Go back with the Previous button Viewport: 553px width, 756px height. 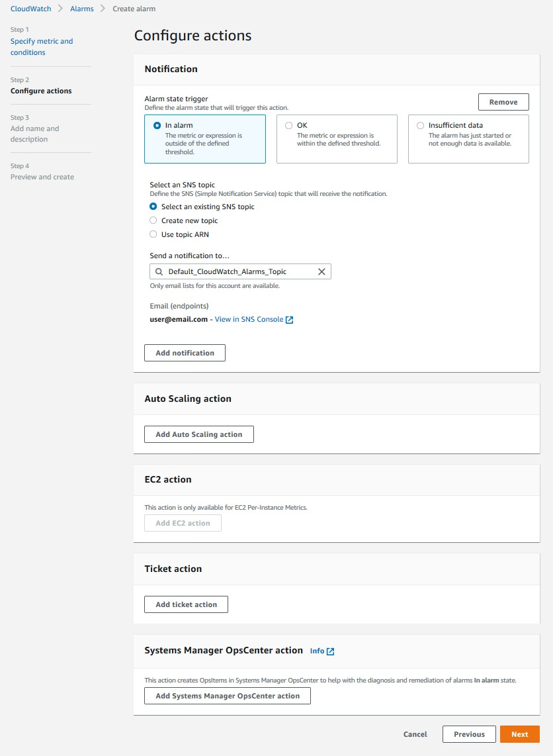click(x=469, y=734)
